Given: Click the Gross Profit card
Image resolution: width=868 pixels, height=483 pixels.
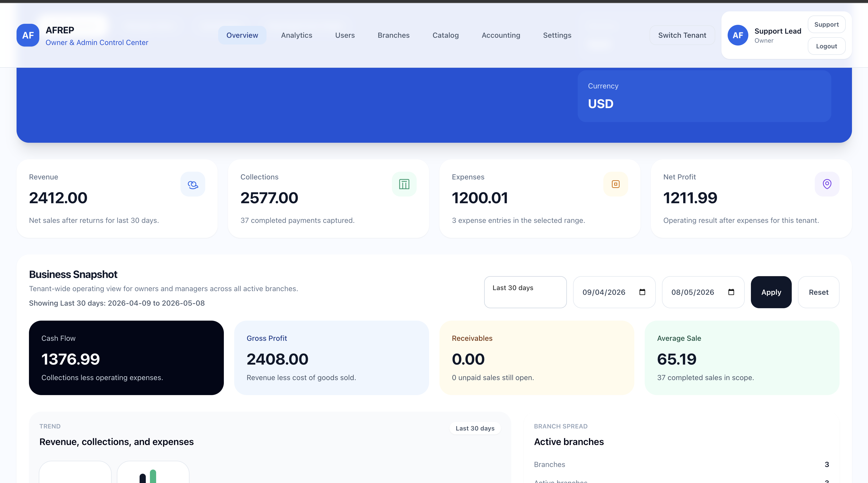Looking at the screenshot, I should click(331, 358).
